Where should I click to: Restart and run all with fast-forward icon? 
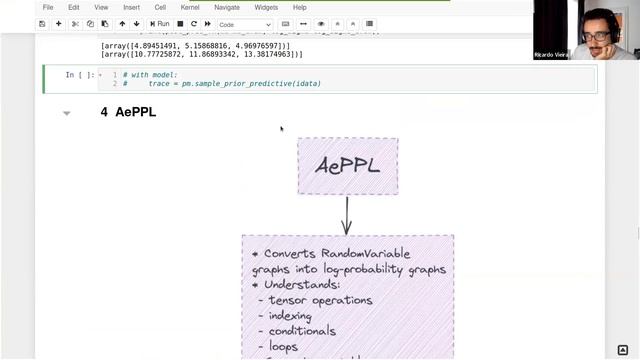[208, 24]
